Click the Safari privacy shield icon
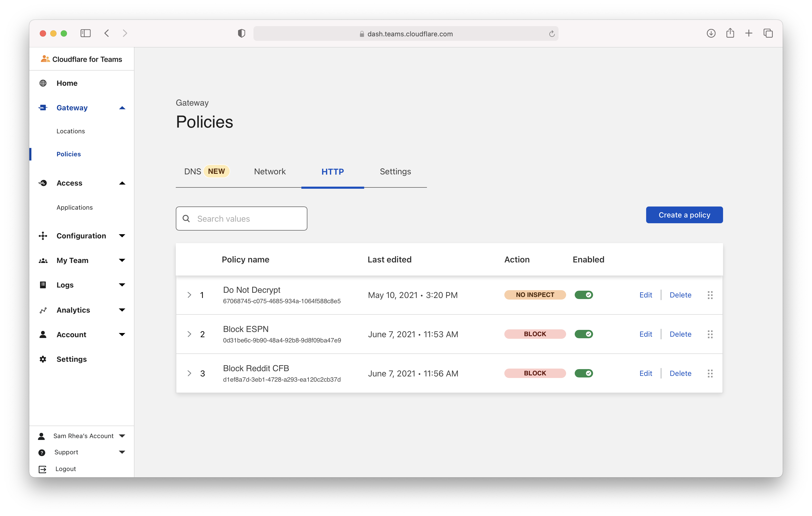The height and width of the screenshot is (516, 812). (241, 33)
